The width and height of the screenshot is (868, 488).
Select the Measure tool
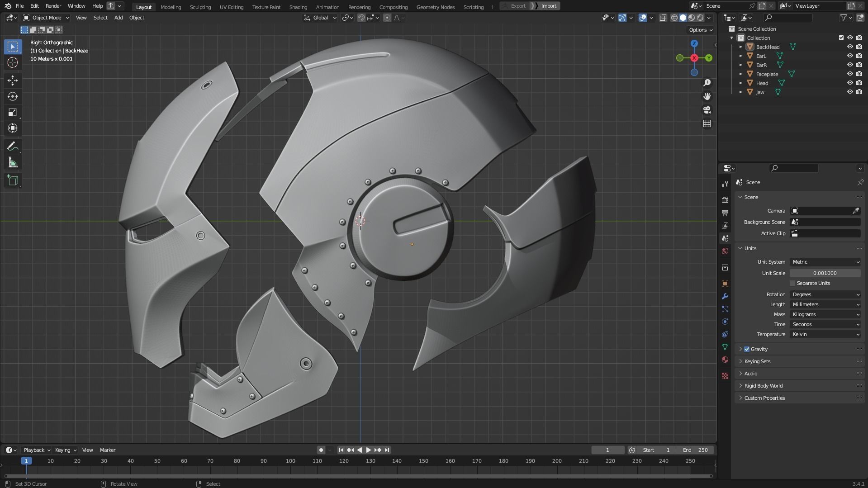pyautogui.click(x=13, y=162)
